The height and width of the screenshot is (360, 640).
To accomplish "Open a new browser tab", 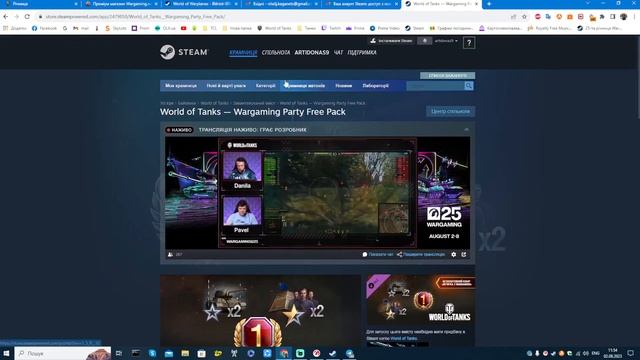I will pos(489,4).
